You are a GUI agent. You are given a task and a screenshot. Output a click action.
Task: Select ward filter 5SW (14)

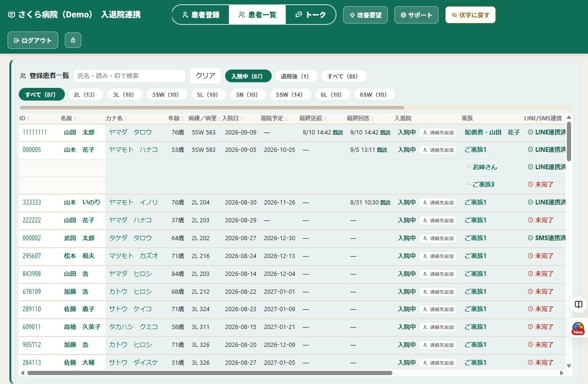290,94
